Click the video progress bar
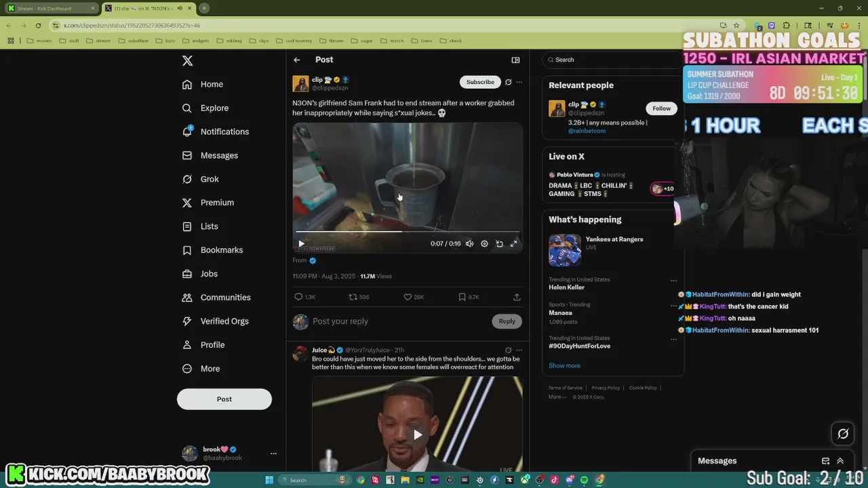This screenshot has height=488, width=868. pos(408,232)
